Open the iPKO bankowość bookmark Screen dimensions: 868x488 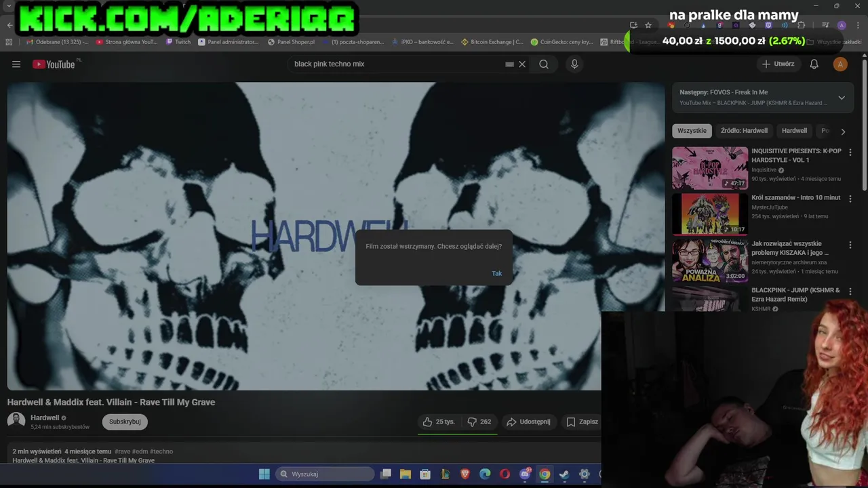[x=422, y=42]
